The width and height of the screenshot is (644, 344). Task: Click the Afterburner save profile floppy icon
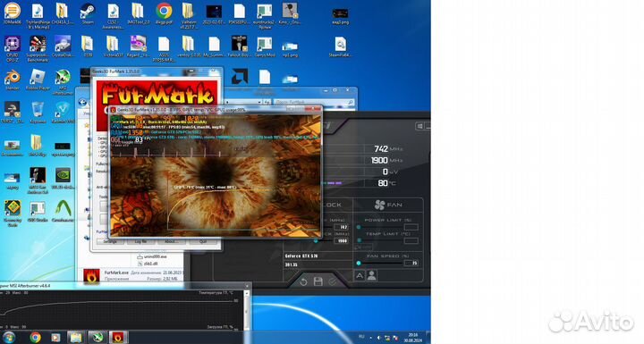318,281
